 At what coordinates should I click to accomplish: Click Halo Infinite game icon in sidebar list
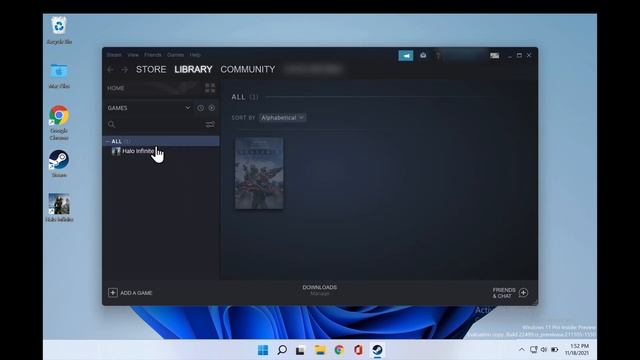(116, 151)
